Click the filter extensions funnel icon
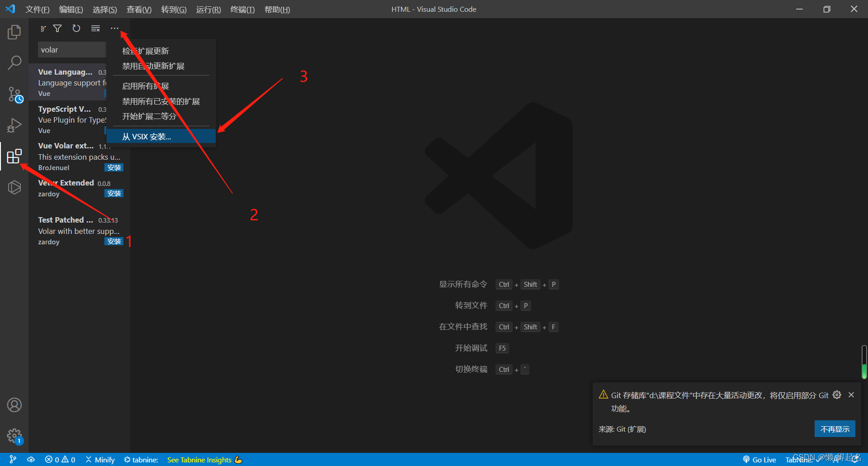Viewport: 868px width, 466px height. point(57,29)
